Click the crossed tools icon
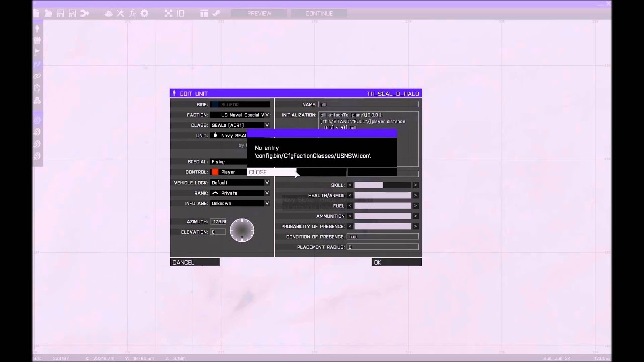 point(121,14)
